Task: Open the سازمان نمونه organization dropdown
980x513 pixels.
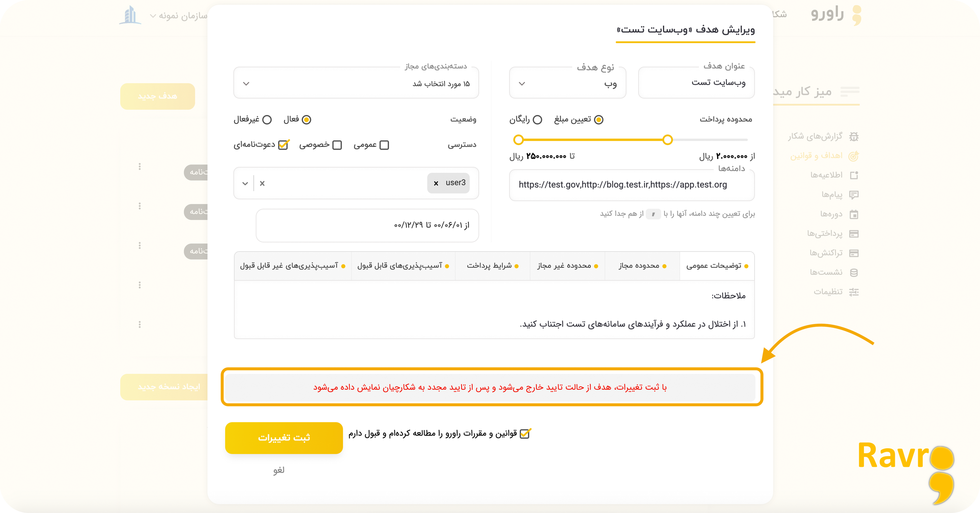Action: [178, 15]
